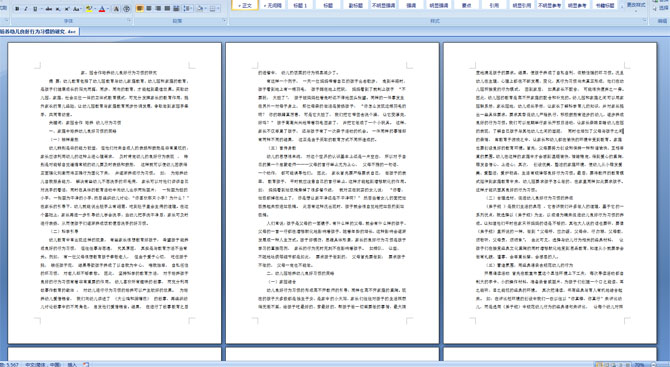Toggle bold formatting
The width and height of the screenshot is (670, 367).
click(17, 9)
